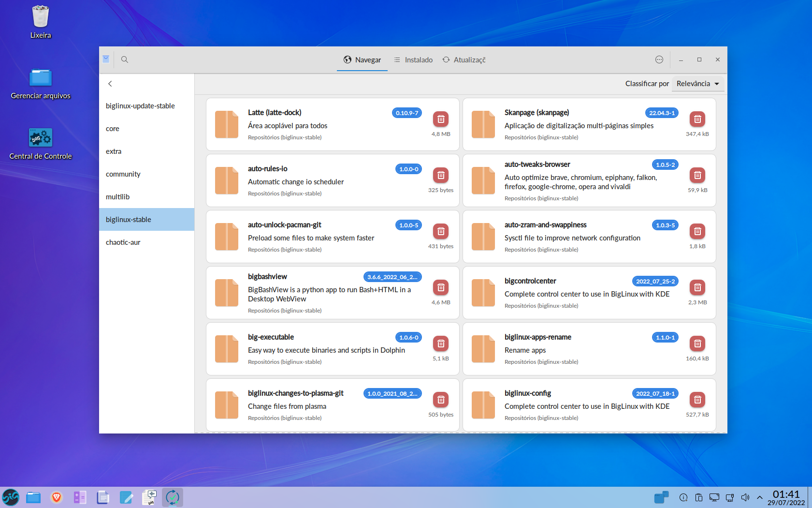Switch to the Atualizações tab
The width and height of the screenshot is (812, 508).
[x=464, y=60]
